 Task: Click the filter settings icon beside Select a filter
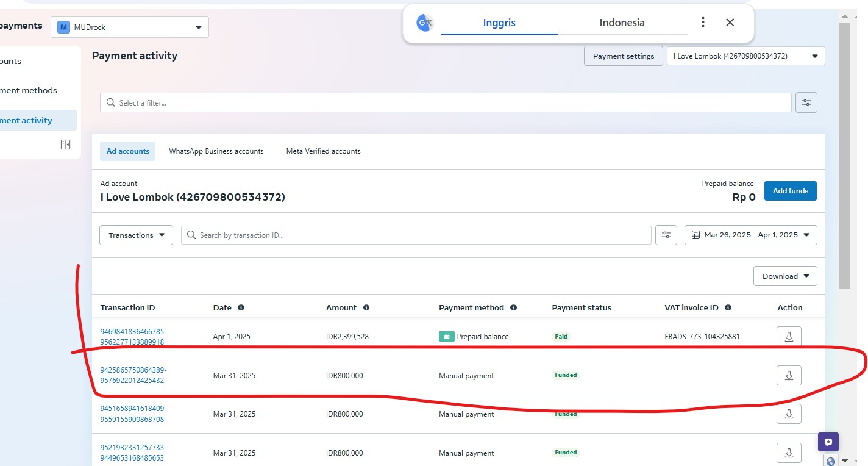pos(806,102)
